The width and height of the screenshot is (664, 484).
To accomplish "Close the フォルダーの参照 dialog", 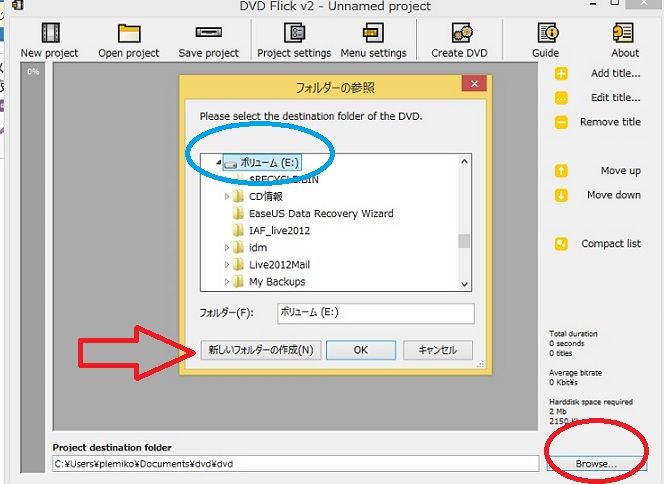I will click(474, 84).
